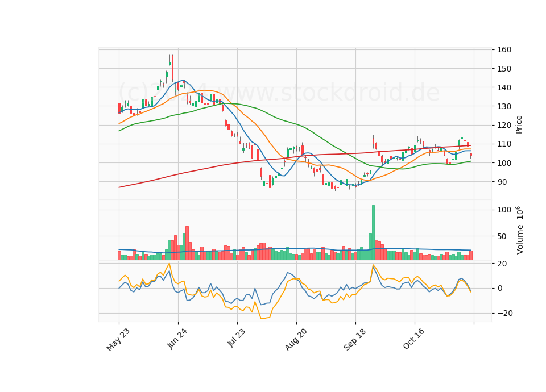Click the 50 volume axis label
546x392 pixels.
(x=502, y=236)
